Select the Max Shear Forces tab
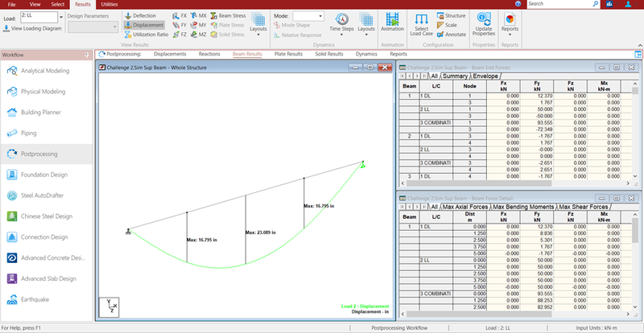 [584, 207]
